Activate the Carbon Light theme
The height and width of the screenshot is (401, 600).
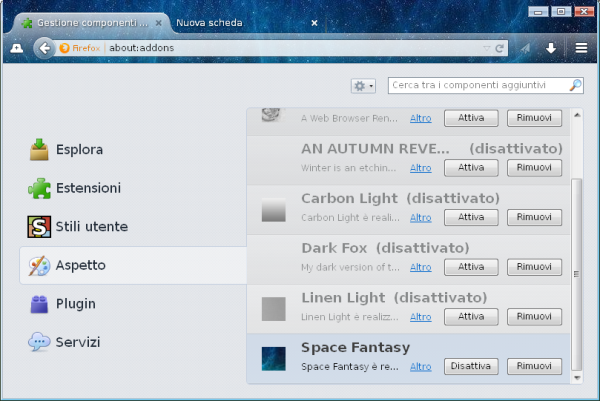(x=471, y=217)
